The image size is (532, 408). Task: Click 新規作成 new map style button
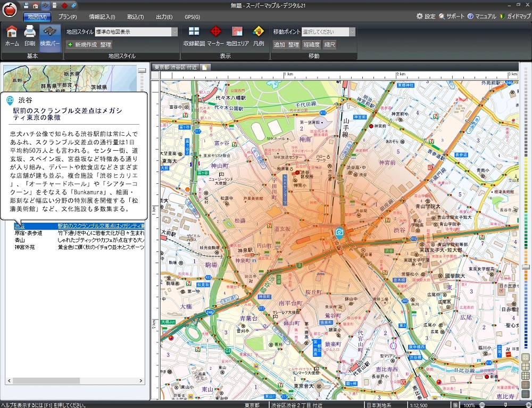pyautogui.click(x=82, y=45)
